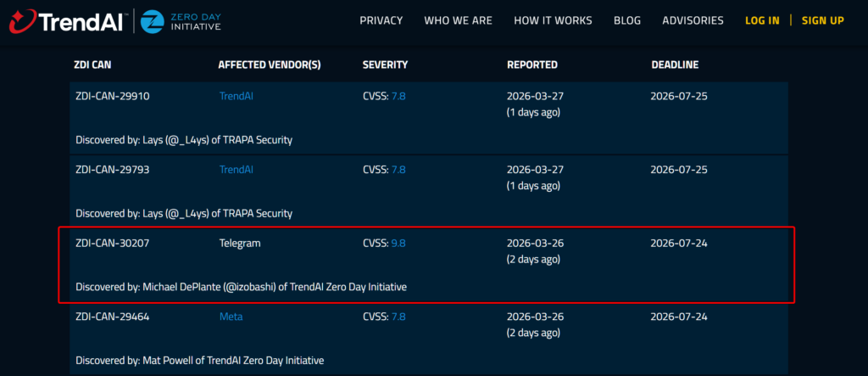
Task: Click the Log In link
Action: click(x=762, y=20)
